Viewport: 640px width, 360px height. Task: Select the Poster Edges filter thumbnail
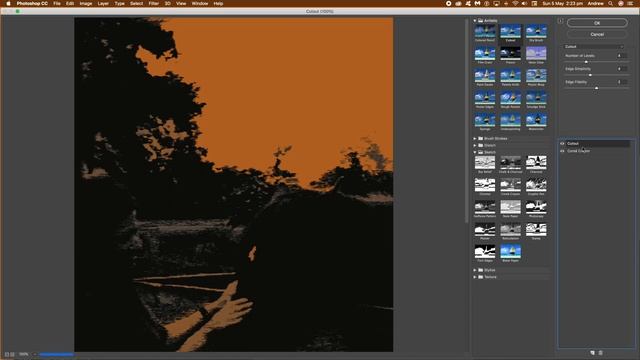pos(485,98)
